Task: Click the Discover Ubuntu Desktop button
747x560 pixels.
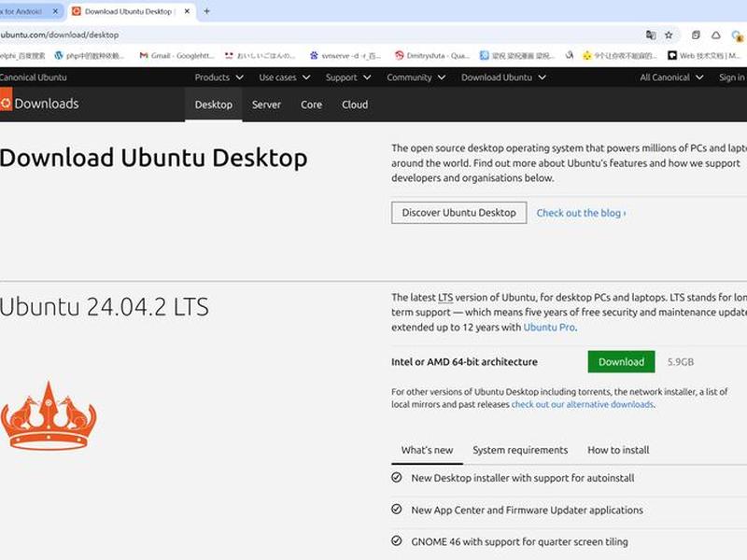Action: 458,213
